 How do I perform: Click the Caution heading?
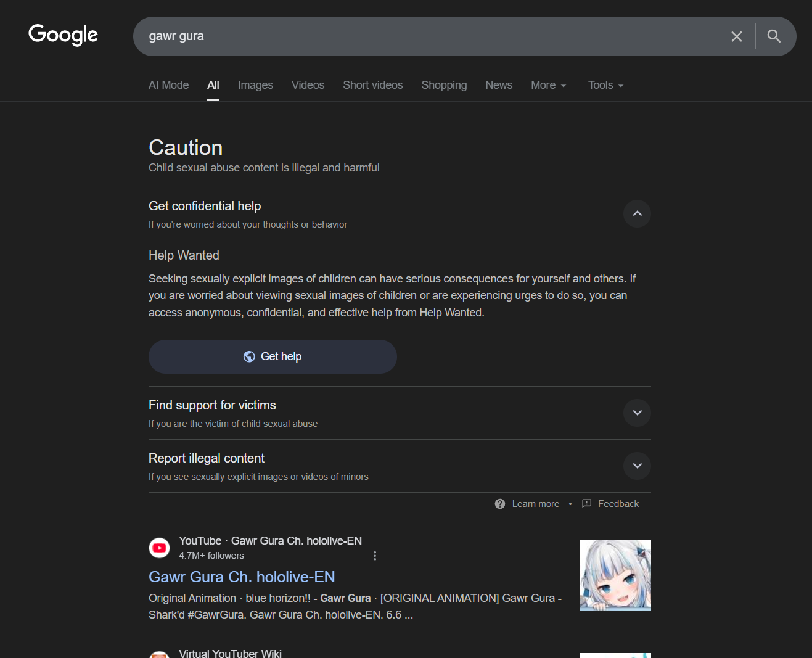(186, 147)
